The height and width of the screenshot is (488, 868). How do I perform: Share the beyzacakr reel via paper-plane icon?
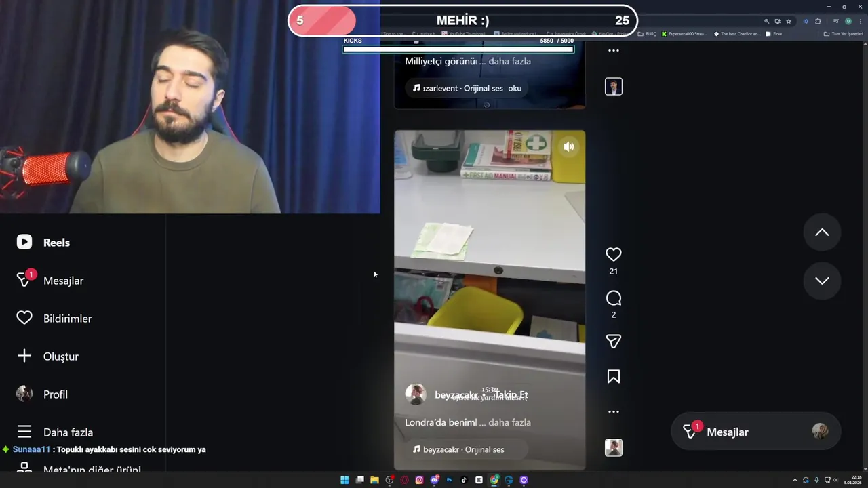pos(613,342)
